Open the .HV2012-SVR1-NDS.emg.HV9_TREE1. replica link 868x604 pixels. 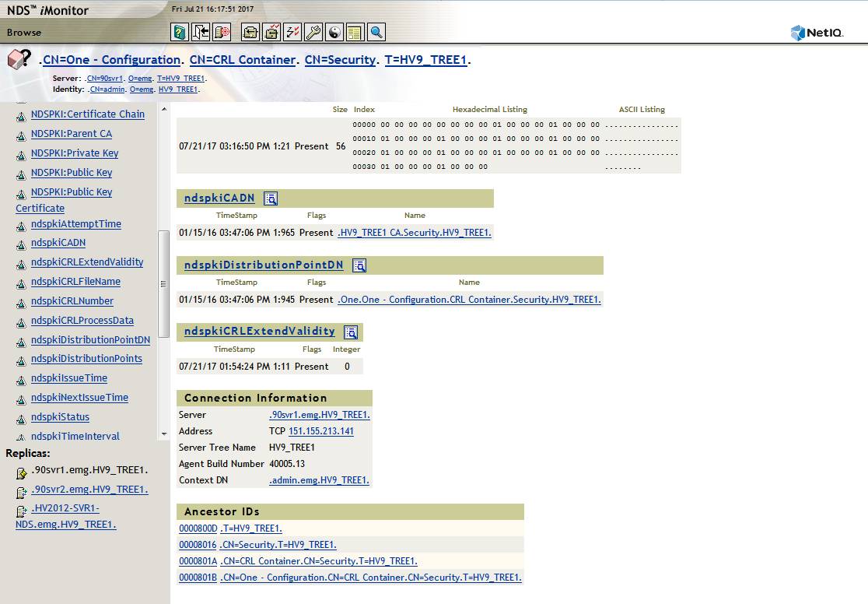click(66, 516)
